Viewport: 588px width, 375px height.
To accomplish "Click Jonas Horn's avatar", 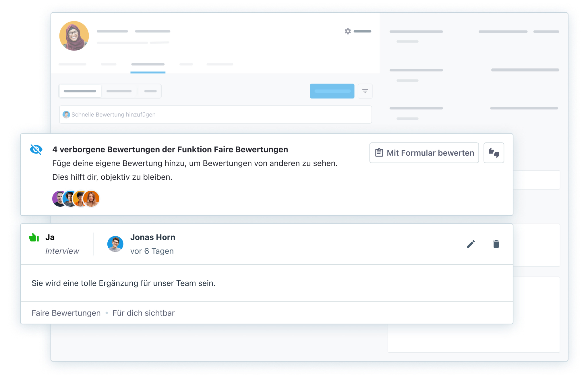I will 115,244.
